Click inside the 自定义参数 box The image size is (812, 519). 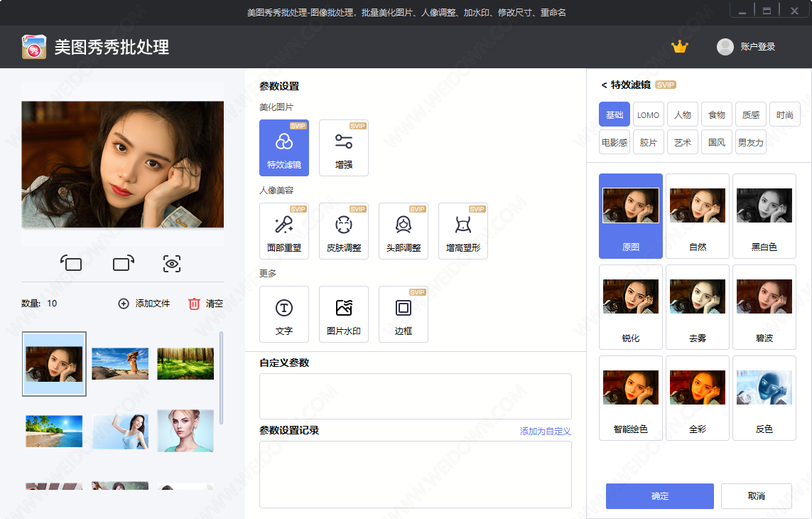click(x=416, y=396)
